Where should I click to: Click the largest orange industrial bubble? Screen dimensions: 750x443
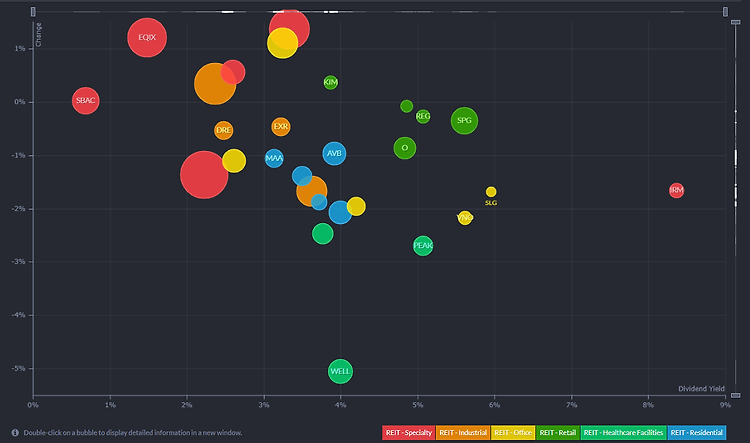click(215, 84)
